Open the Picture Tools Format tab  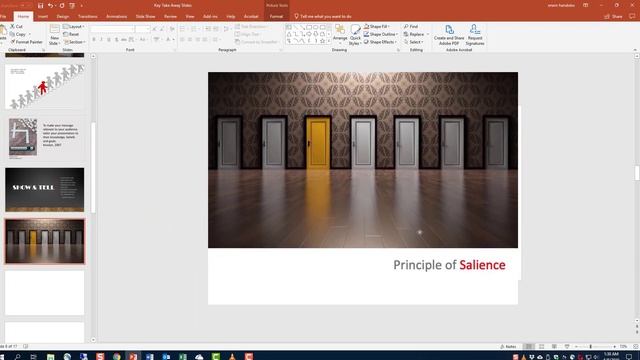276,16
